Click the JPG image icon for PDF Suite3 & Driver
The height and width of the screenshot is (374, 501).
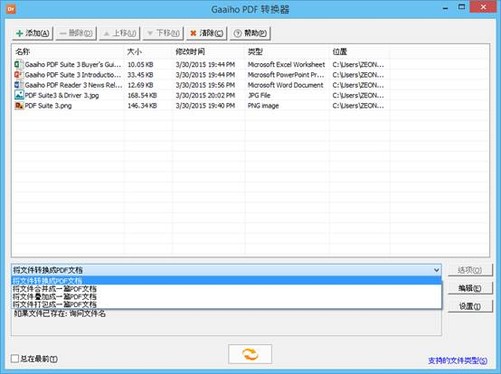point(19,95)
